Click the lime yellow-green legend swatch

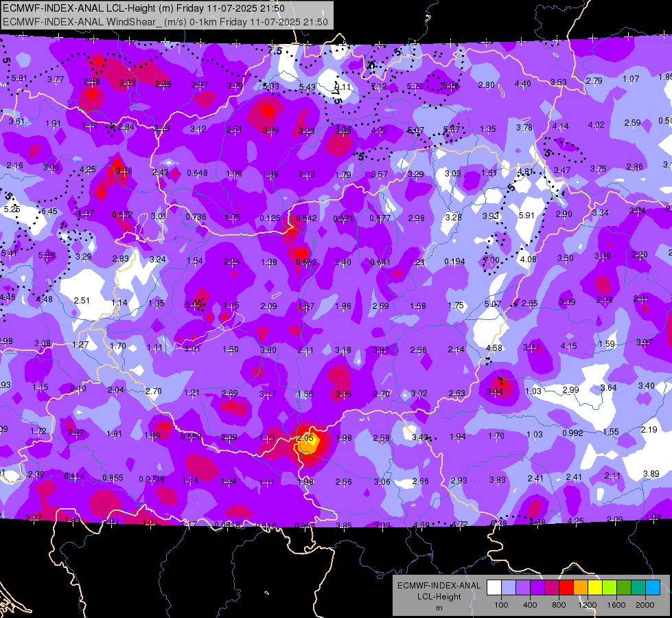coord(610,588)
